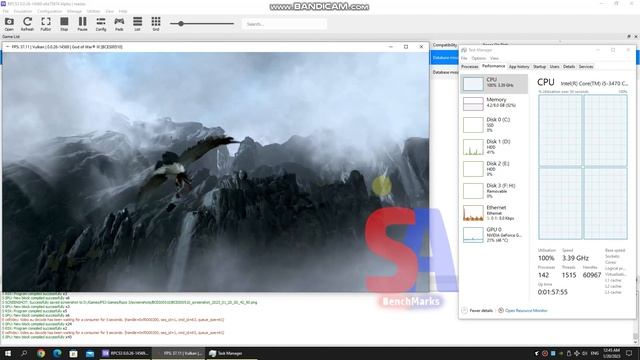Pause the running emulation
Screen dimensions: 640x360
coord(82,24)
